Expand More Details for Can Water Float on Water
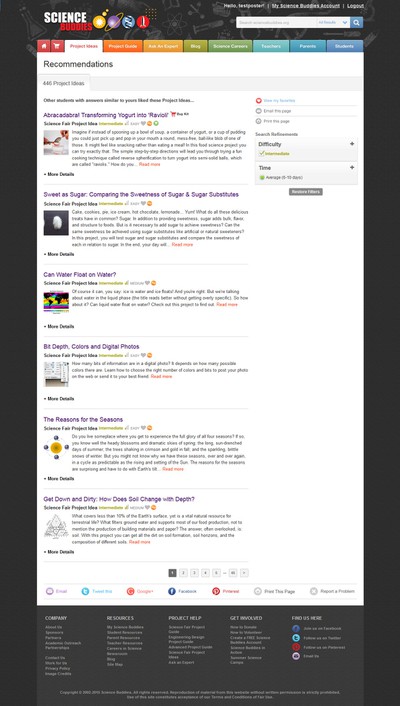The image size is (400, 706). [x=59, y=326]
